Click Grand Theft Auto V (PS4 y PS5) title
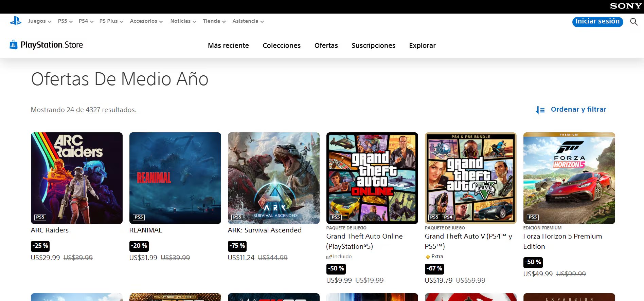 coord(468,241)
